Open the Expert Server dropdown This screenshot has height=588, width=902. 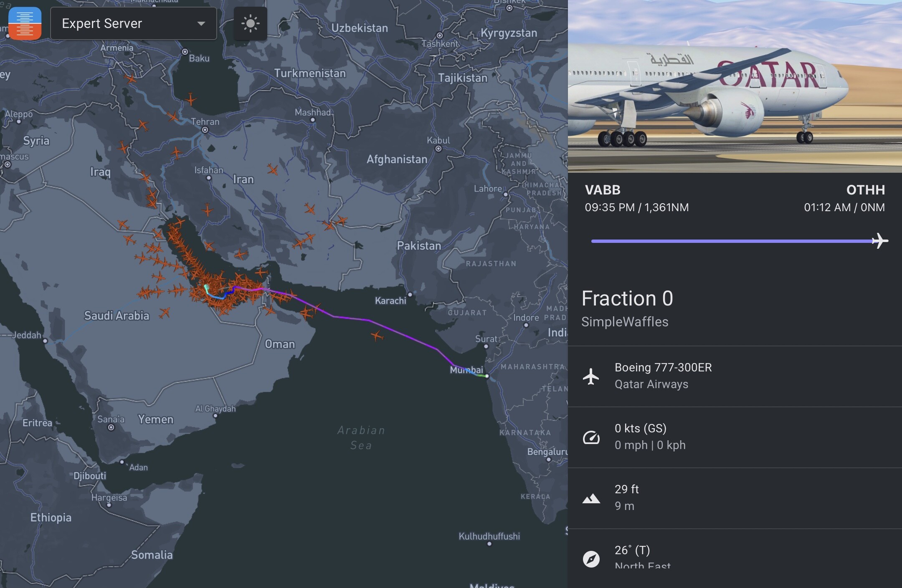tap(133, 23)
